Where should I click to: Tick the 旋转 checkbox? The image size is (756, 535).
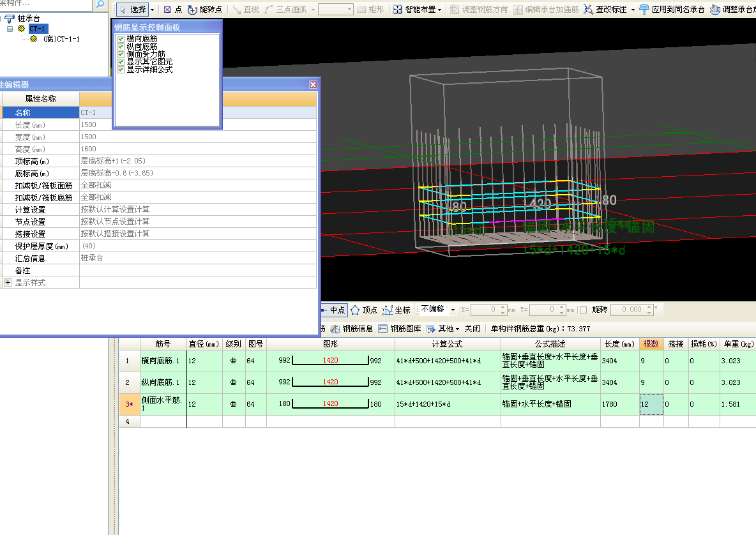pos(584,310)
